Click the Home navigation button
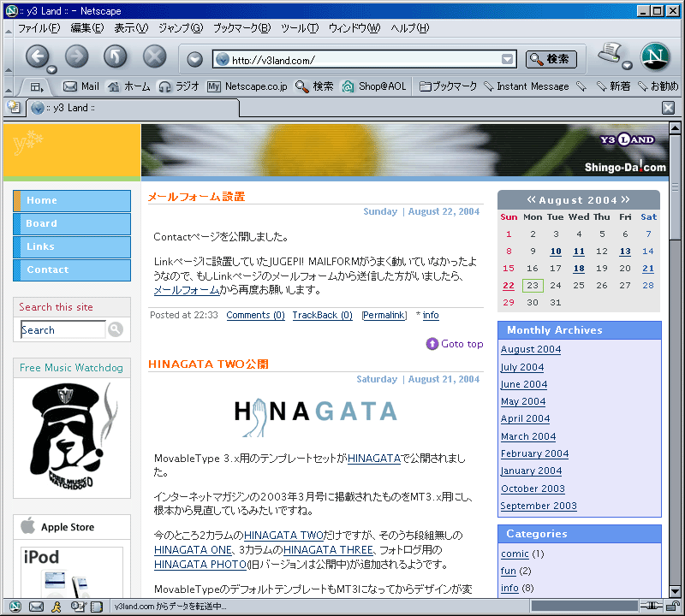Screen dimensions: 685x616 (x=72, y=200)
